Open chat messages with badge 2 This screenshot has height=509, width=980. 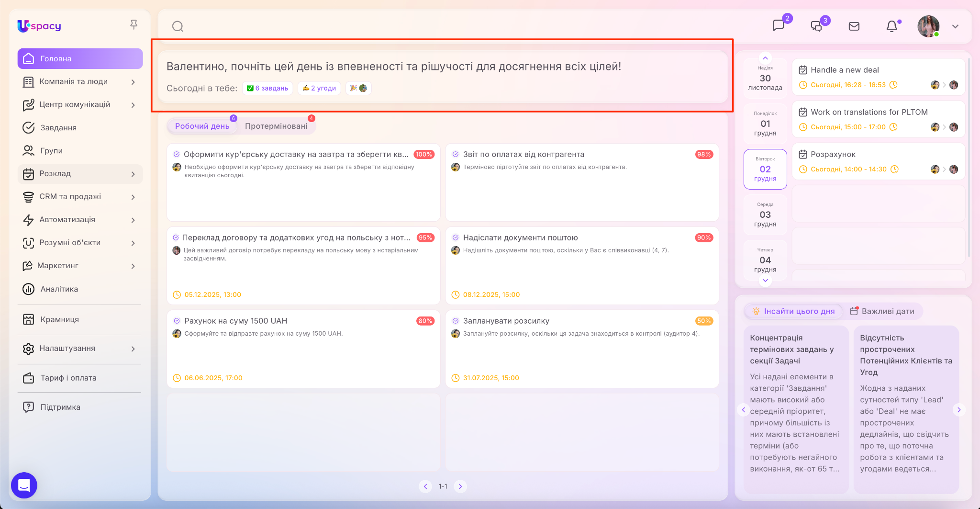(x=779, y=25)
